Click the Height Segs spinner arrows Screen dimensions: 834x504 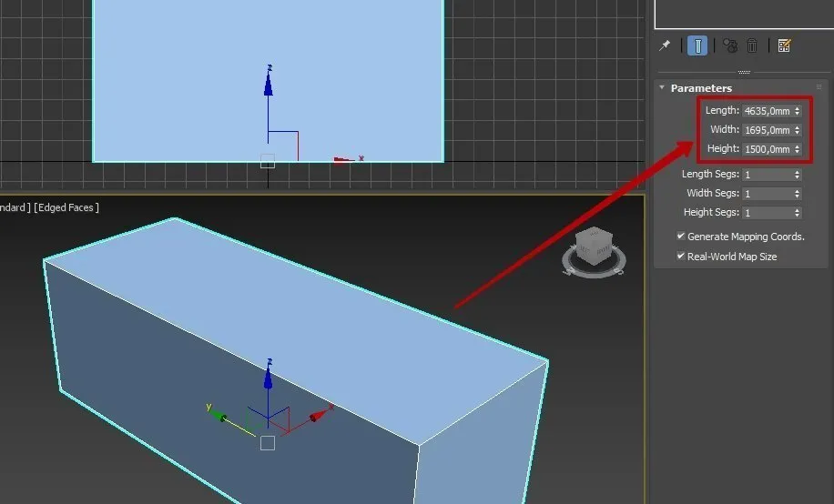tap(798, 213)
